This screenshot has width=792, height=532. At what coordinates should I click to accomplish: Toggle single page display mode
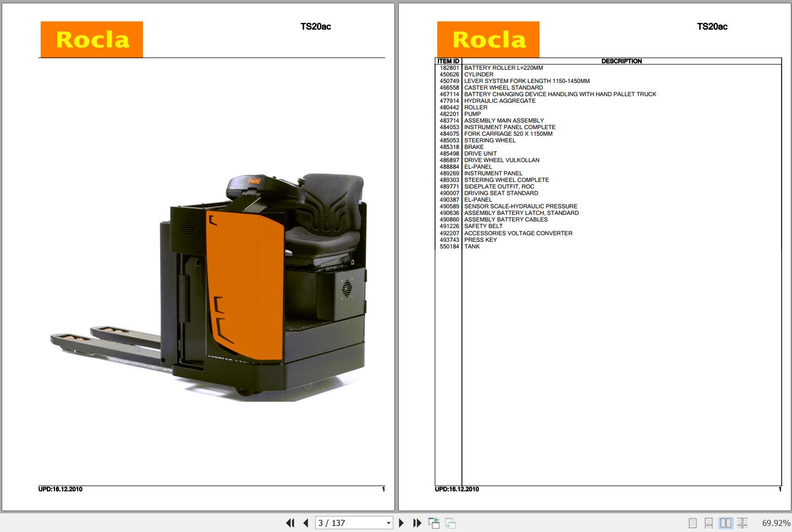pyautogui.click(x=692, y=523)
